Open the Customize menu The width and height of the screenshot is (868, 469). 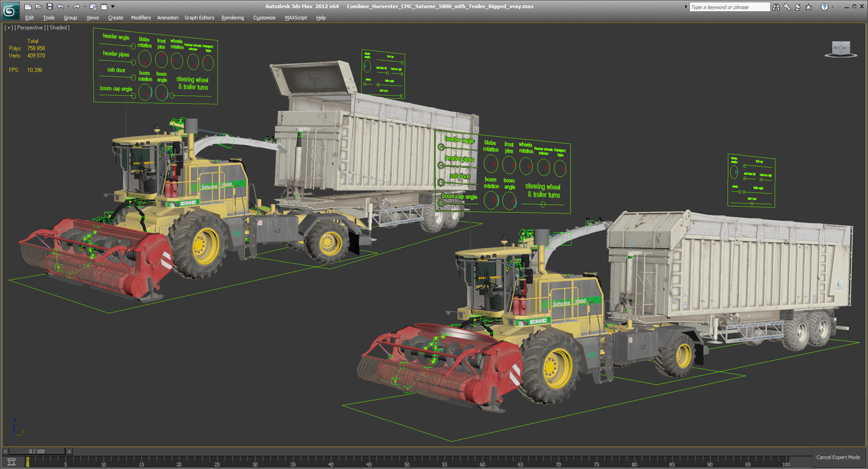pos(265,18)
